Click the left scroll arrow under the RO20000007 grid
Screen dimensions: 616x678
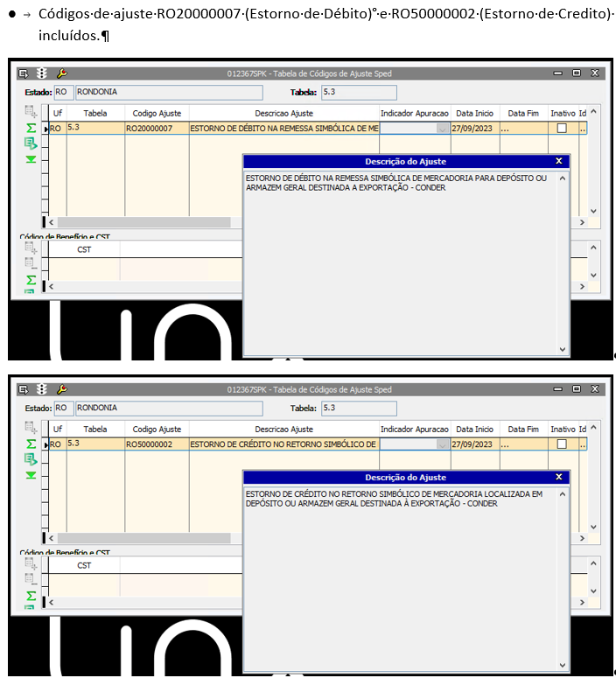51,222
